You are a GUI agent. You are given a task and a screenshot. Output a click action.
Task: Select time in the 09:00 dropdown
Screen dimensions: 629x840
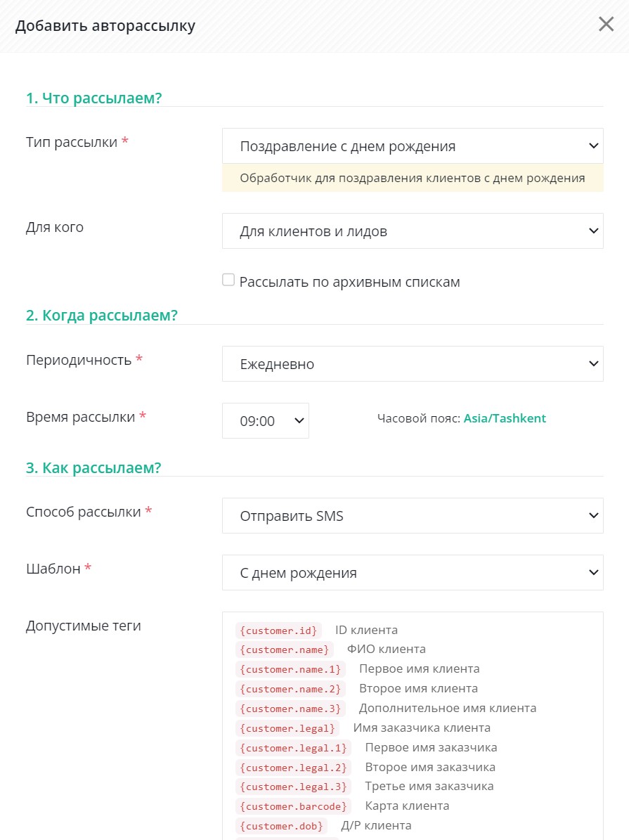coord(265,420)
